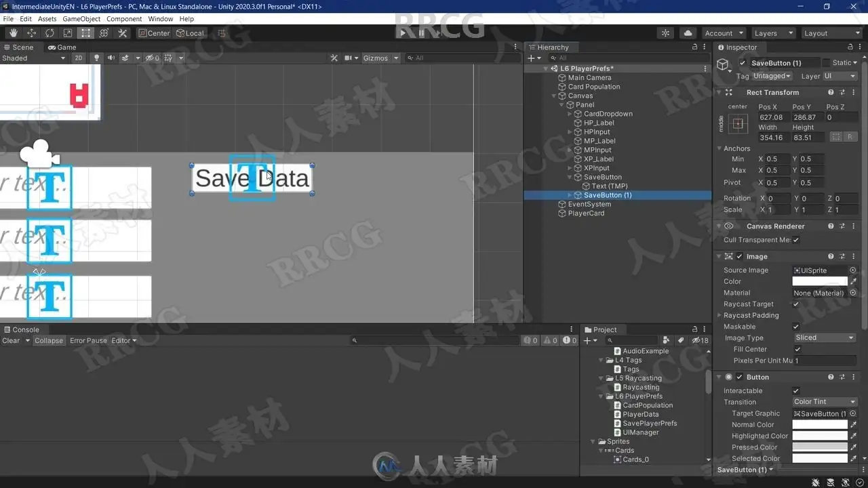The image size is (868, 488).
Task: Select the combined Transform tool
Action: pyautogui.click(x=104, y=33)
